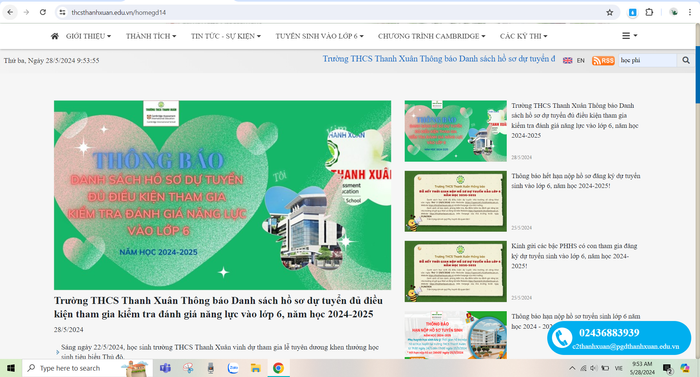Expand TUYỂN SINH VÀO LỚP 6 menu
Viewport: 700px width, 377px height.
[x=319, y=36]
